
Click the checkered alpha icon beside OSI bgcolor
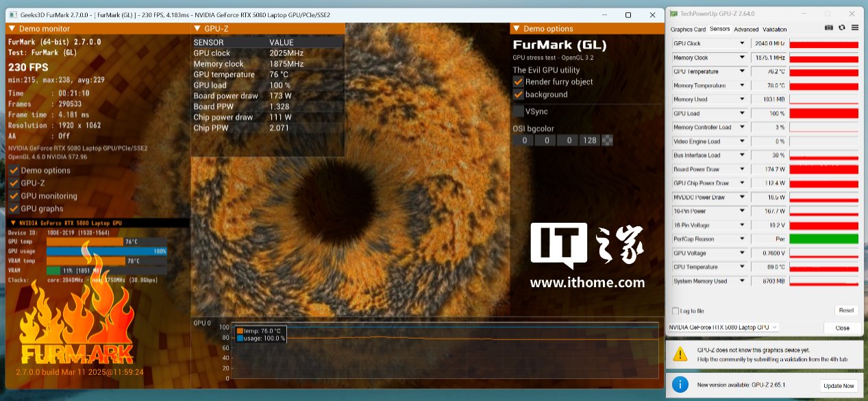(x=608, y=141)
